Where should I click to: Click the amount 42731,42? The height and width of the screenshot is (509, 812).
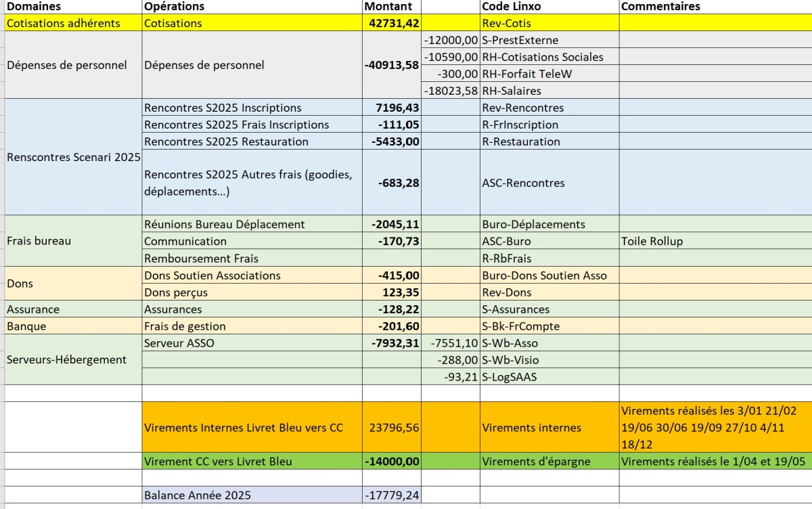(391, 23)
